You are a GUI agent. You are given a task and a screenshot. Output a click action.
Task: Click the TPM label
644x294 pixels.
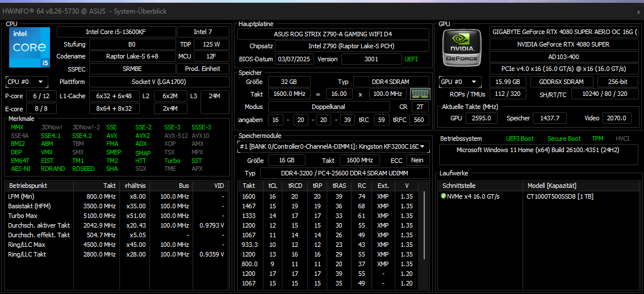coord(597,139)
